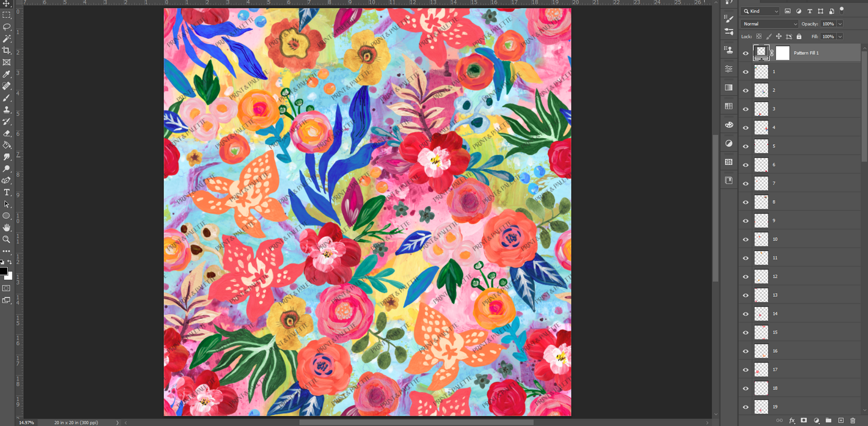The image size is (868, 426).
Task: Select the Smudge tool
Action: pos(7,157)
